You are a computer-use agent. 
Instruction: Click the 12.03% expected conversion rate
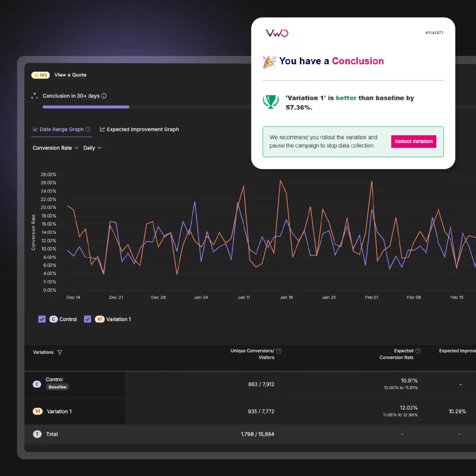click(409, 408)
